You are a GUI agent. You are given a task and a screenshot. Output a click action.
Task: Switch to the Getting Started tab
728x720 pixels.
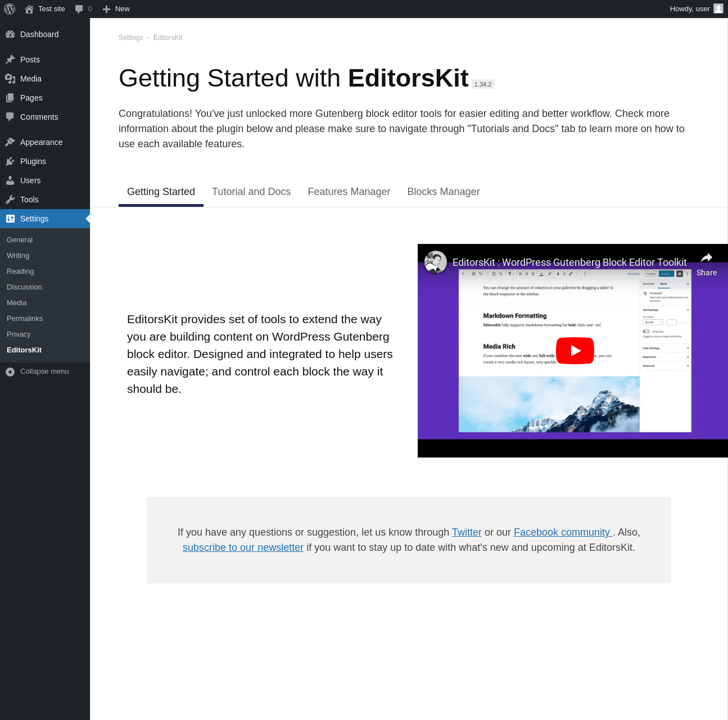[161, 192]
